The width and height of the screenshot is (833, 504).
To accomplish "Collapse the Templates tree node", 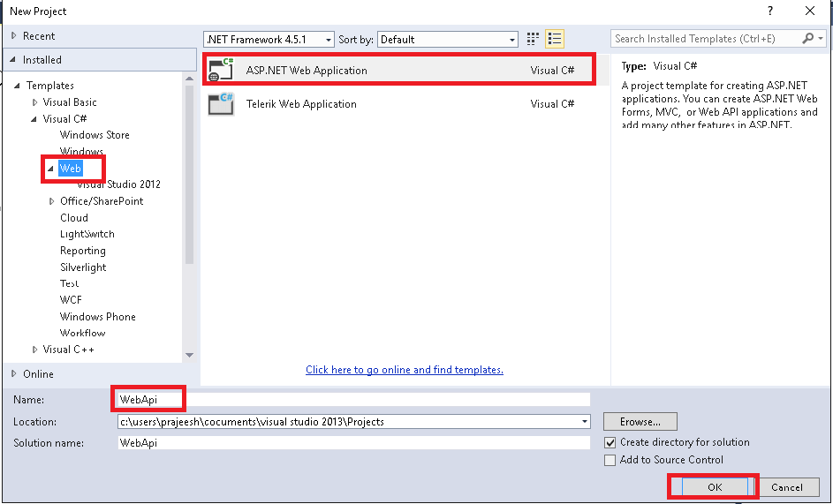I will (18, 86).
